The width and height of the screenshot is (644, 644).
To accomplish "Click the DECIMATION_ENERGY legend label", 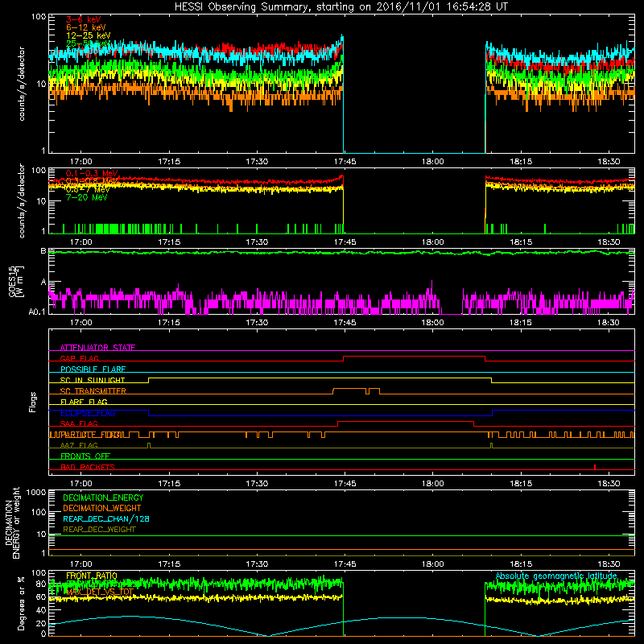I will [103, 497].
